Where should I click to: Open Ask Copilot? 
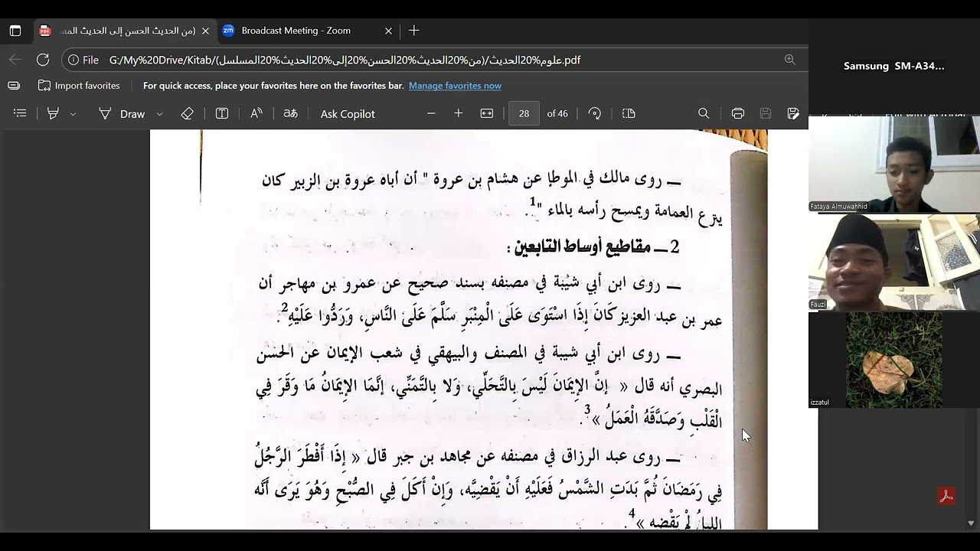pos(348,113)
